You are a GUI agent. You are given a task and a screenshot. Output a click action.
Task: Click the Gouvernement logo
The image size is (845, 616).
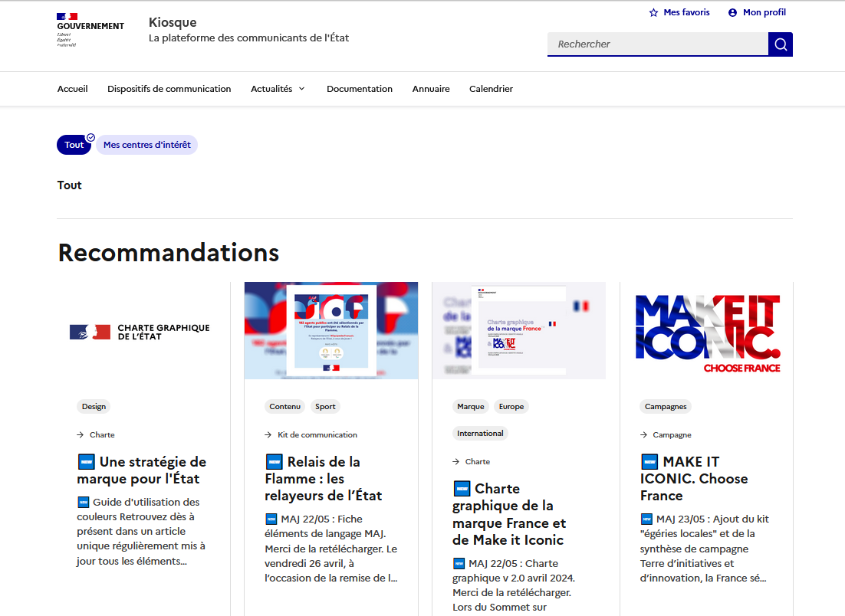click(90, 30)
